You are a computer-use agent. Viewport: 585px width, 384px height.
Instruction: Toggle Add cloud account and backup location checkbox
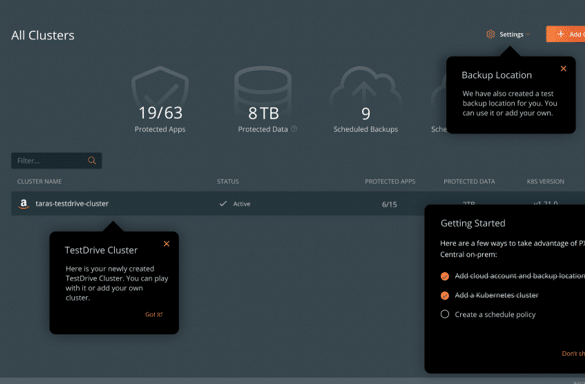445,276
